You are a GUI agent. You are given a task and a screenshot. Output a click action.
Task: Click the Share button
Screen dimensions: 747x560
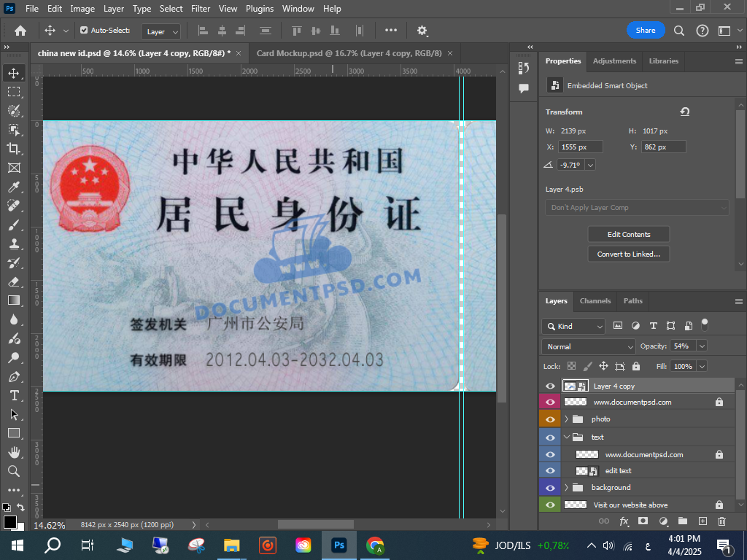pos(646,31)
